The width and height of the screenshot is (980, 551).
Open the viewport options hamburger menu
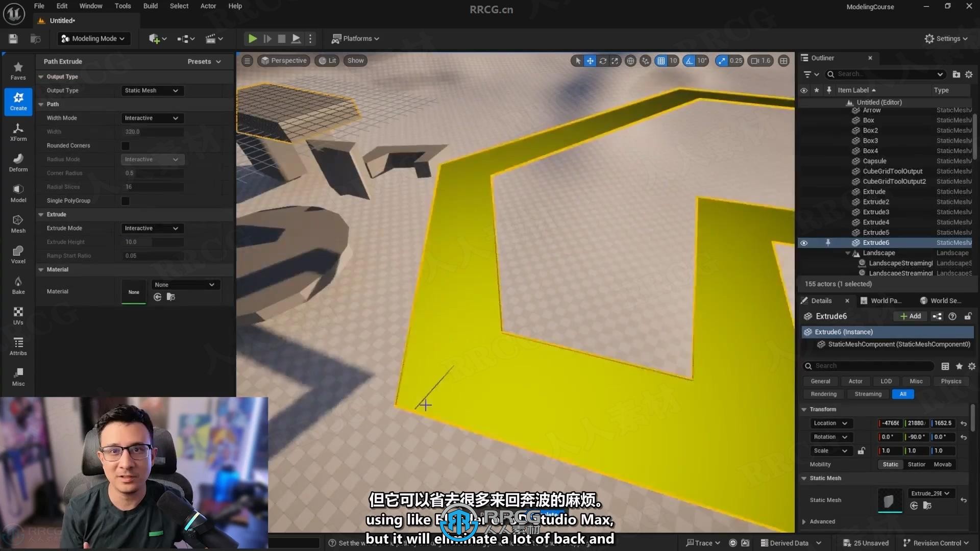point(247,61)
